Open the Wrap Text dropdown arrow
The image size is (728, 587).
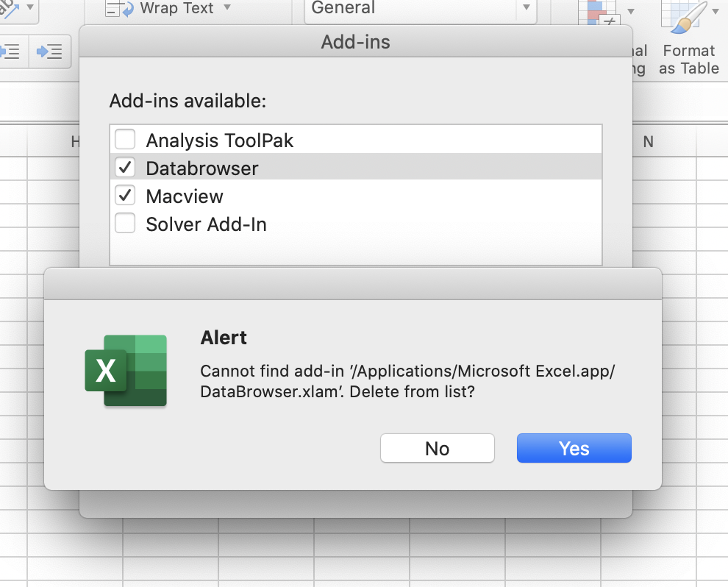click(x=227, y=7)
